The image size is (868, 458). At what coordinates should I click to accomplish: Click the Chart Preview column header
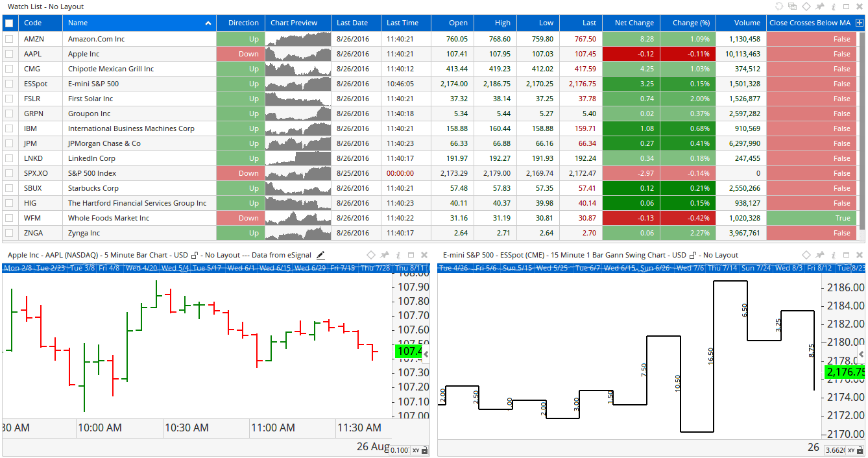298,23
